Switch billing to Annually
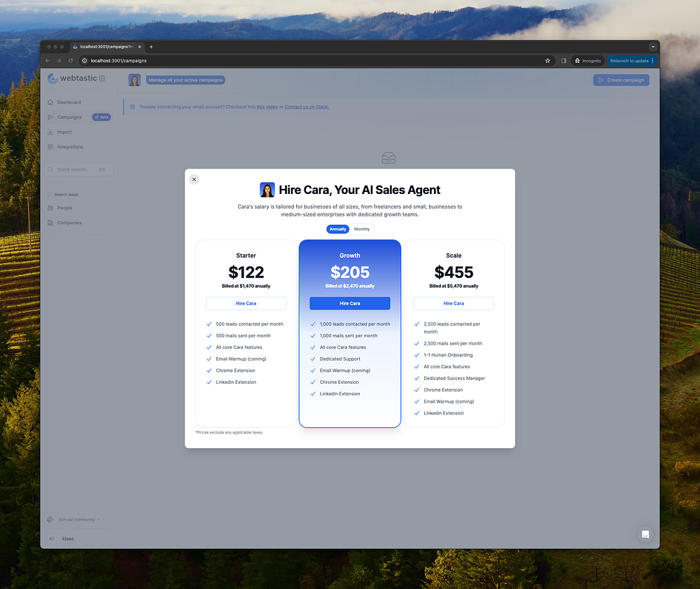 [338, 229]
